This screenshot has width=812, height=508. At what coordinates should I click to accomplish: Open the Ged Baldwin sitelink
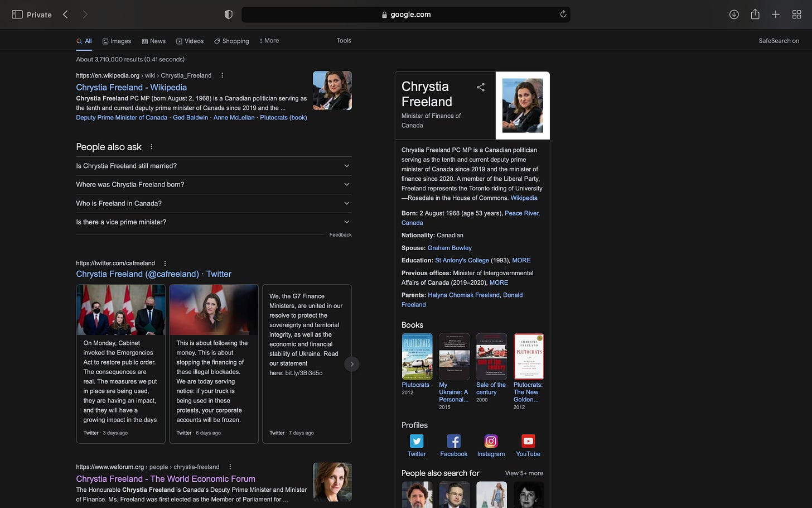coord(190,118)
